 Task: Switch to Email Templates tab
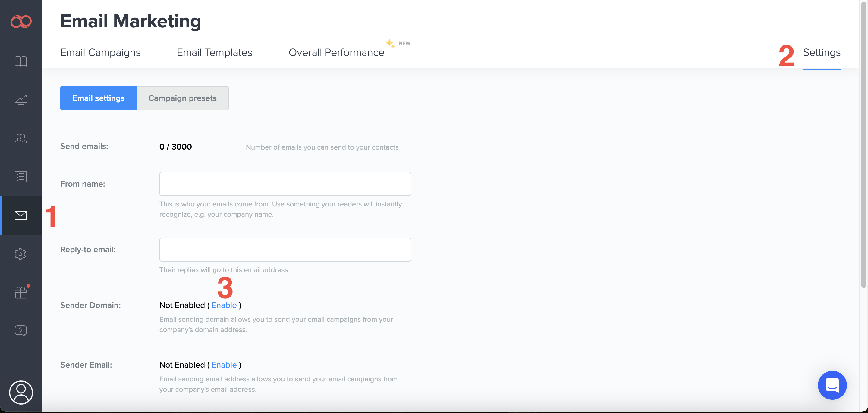click(x=214, y=52)
